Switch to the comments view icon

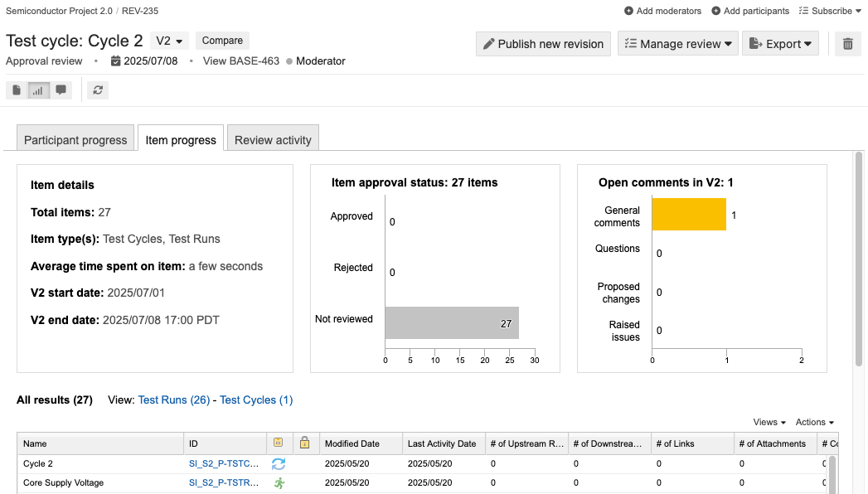[x=61, y=90]
